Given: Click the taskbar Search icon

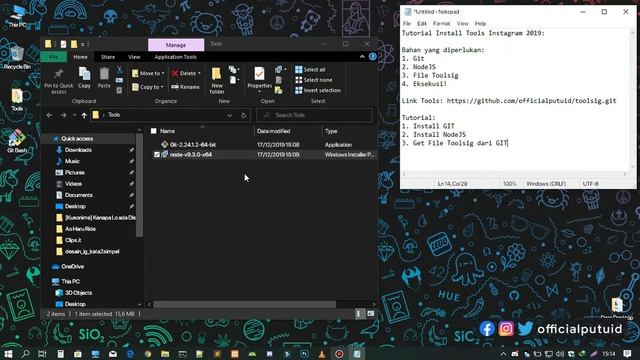Looking at the screenshot, I should click(x=25, y=353).
